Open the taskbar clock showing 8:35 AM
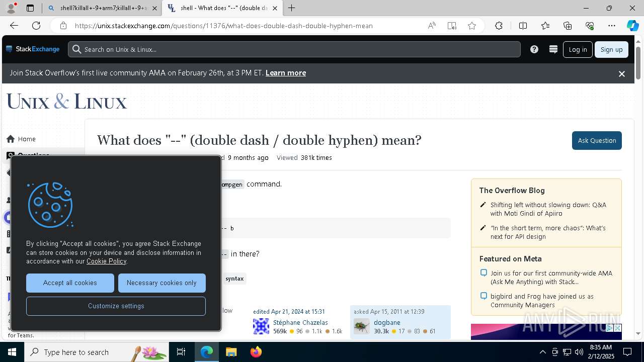The height and width of the screenshot is (362, 644). click(600, 352)
